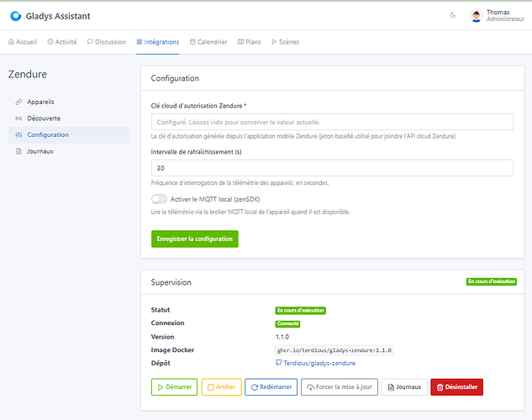The image size is (532, 420).
Task: Open Thomas user avatar menu
Action: [x=476, y=16]
